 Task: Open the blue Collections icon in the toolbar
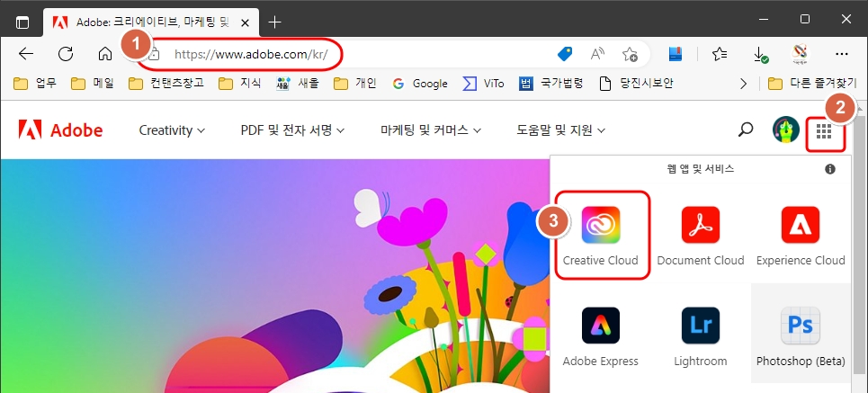click(x=676, y=54)
